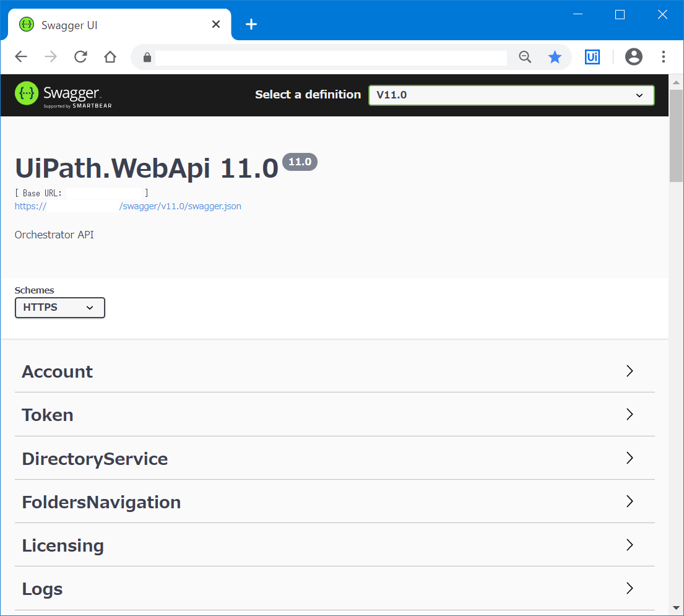This screenshot has width=684, height=616.
Task: Maximize the browser window
Action: [x=620, y=14]
